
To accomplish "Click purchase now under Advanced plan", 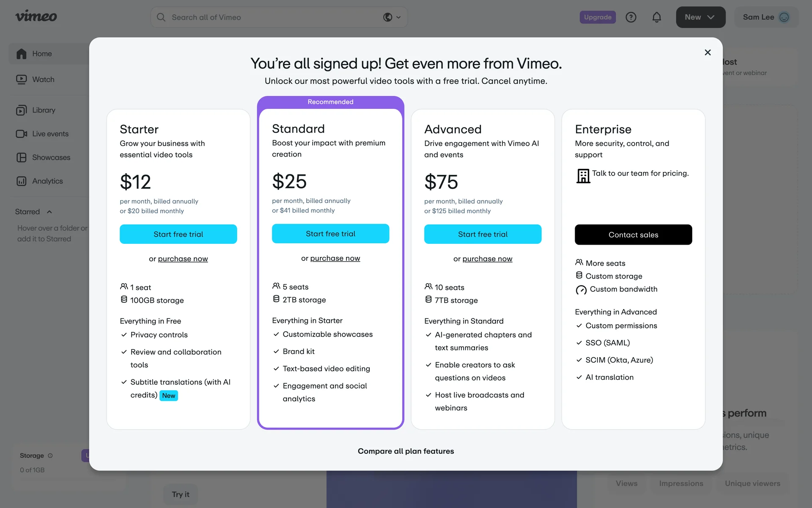I will [x=487, y=259].
